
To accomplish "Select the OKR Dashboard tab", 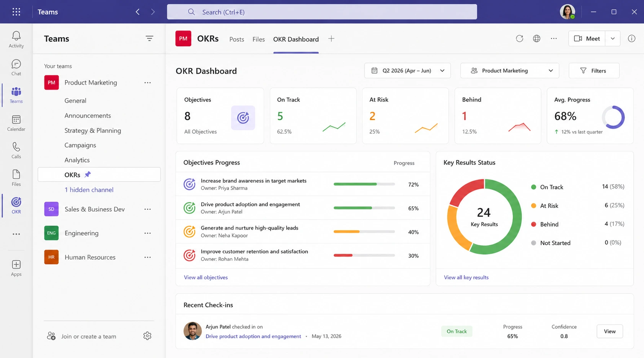I will tap(296, 39).
